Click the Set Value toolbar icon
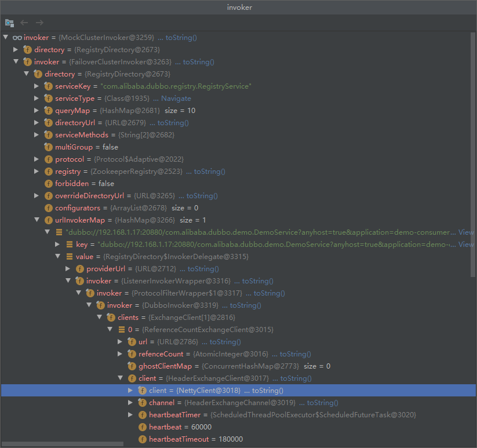Image resolution: width=477 pixels, height=448 pixels. point(9,23)
